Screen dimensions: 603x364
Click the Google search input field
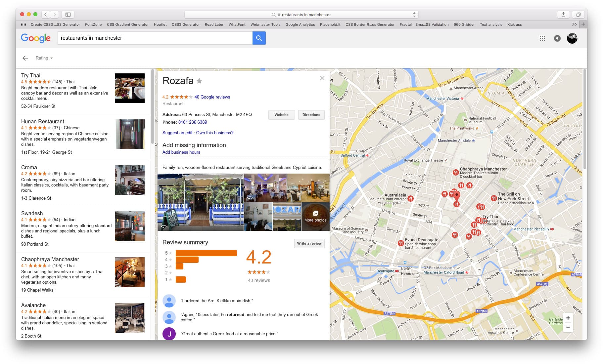click(155, 38)
